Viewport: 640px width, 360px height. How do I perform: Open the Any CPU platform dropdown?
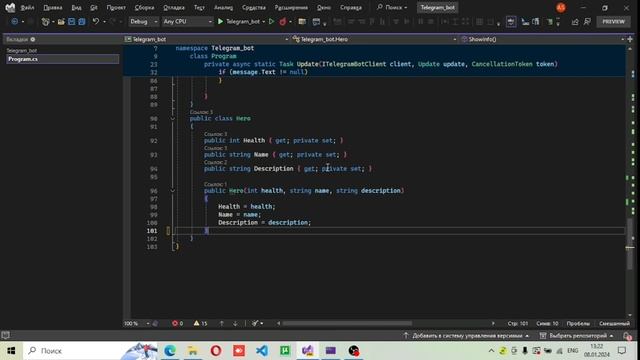point(187,21)
